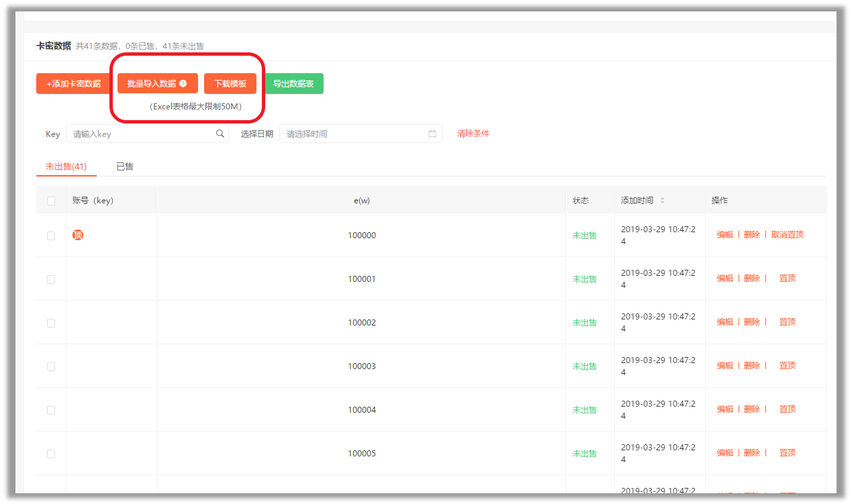Click the green 导出数据表 button
852x504 pixels.
pyautogui.click(x=293, y=84)
